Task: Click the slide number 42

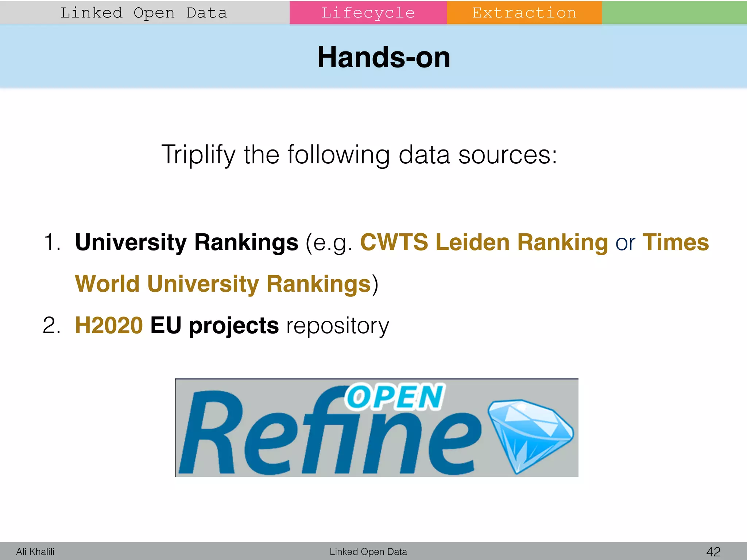Action: (x=713, y=552)
